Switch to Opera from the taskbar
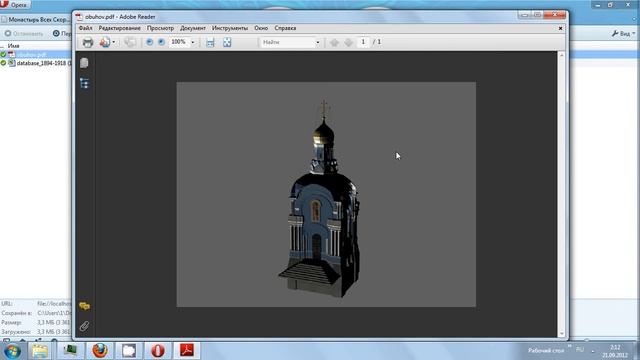 tap(158, 351)
